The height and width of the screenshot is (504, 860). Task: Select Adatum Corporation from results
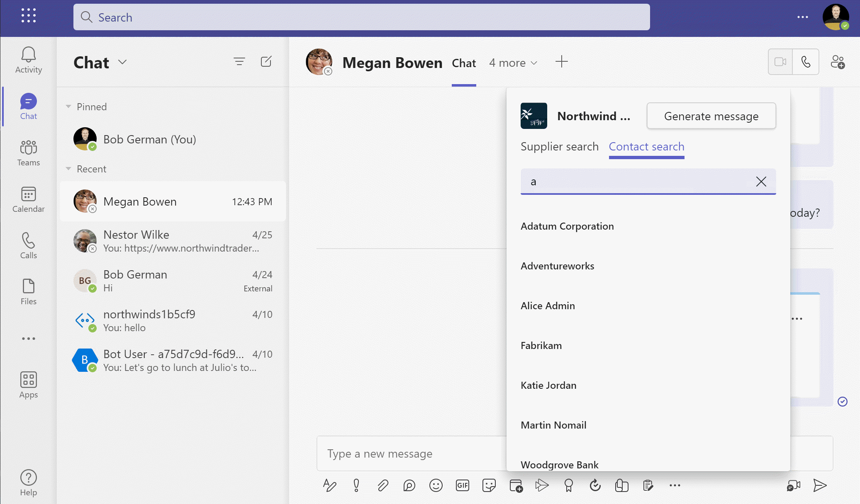567,225
